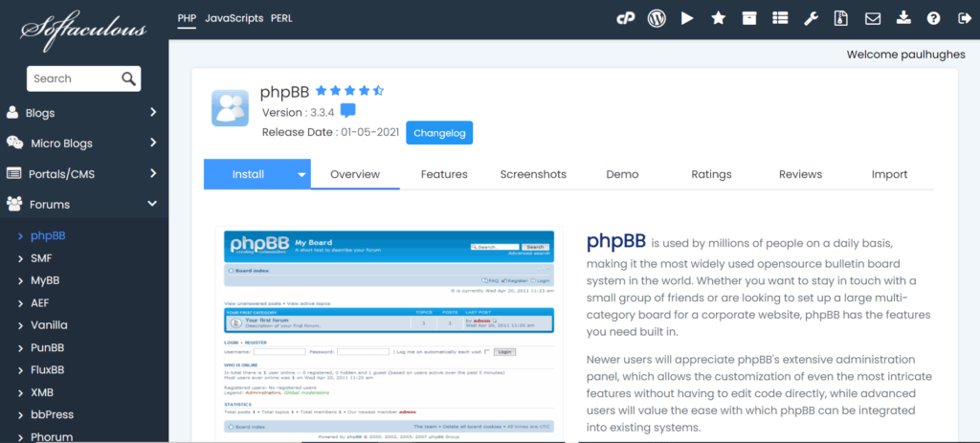Select phpBB in the Forums list
The width and height of the screenshot is (980, 443).
[48, 235]
